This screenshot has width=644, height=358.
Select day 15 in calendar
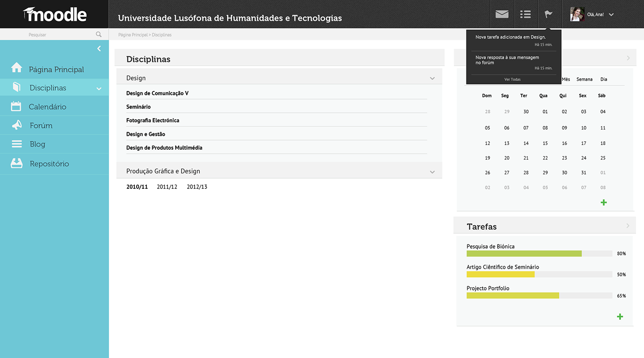pyautogui.click(x=545, y=143)
